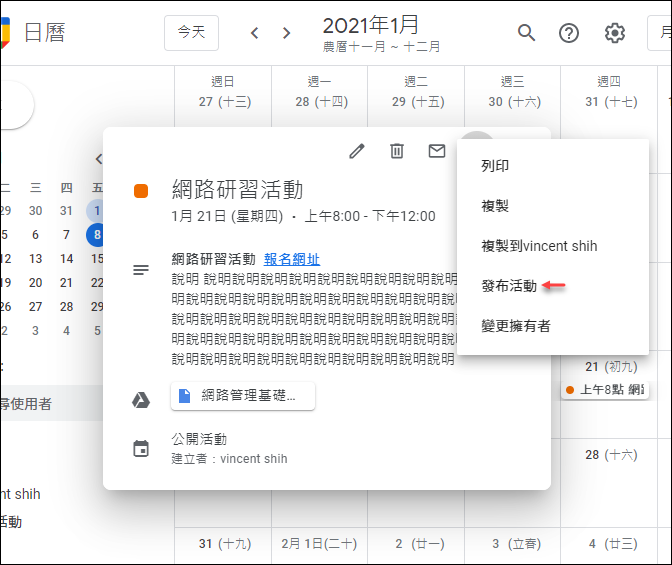672x565 pixels.
Task: Click the 2021年1月 month heading
Action: (x=370, y=25)
